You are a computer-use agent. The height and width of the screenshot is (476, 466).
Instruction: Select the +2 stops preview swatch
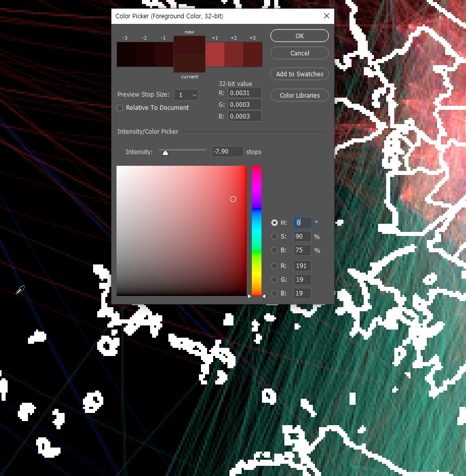234,54
